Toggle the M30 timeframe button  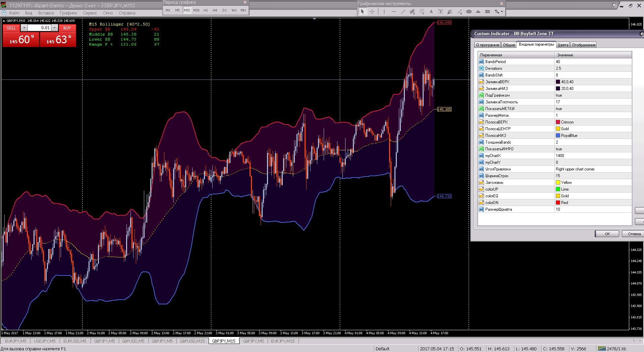click(196, 10)
